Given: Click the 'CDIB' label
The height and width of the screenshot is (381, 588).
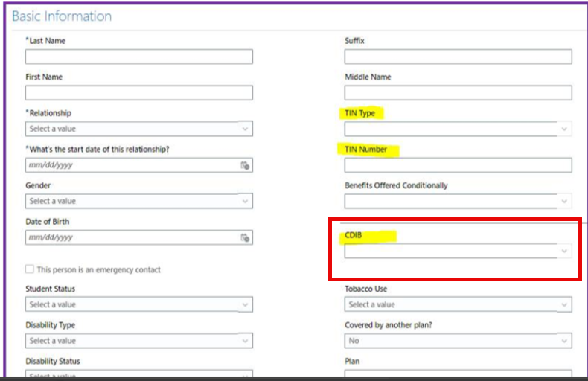Looking at the screenshot, I should pos(354,235).
